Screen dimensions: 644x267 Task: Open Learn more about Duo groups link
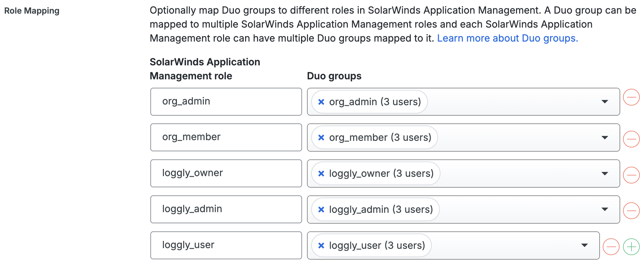tap(507, 38)
